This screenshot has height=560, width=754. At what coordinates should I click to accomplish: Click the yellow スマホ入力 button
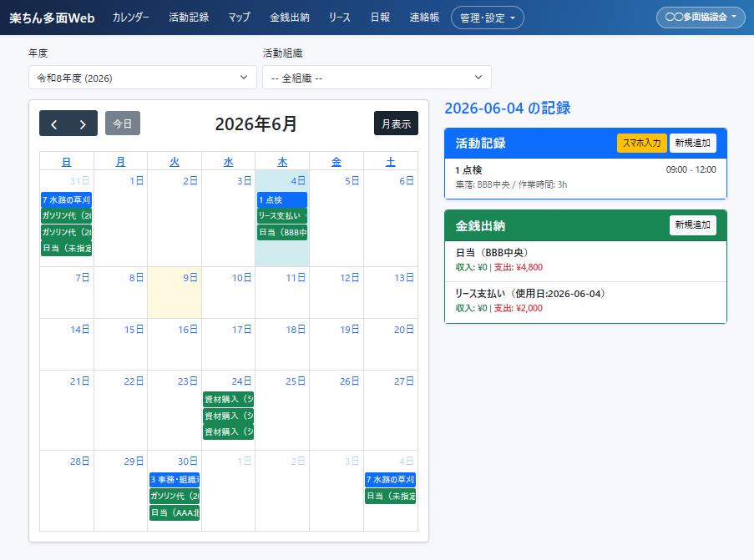coord(641,143)
